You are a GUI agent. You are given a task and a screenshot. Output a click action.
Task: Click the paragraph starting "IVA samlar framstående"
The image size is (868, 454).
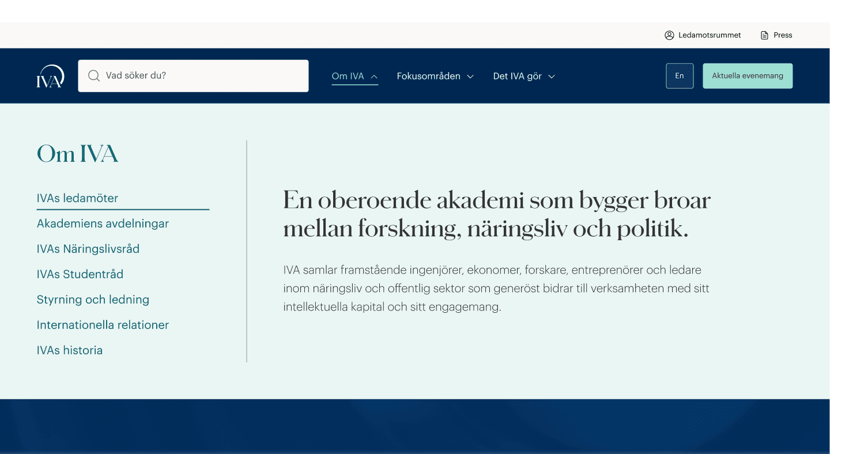(496, 288)
